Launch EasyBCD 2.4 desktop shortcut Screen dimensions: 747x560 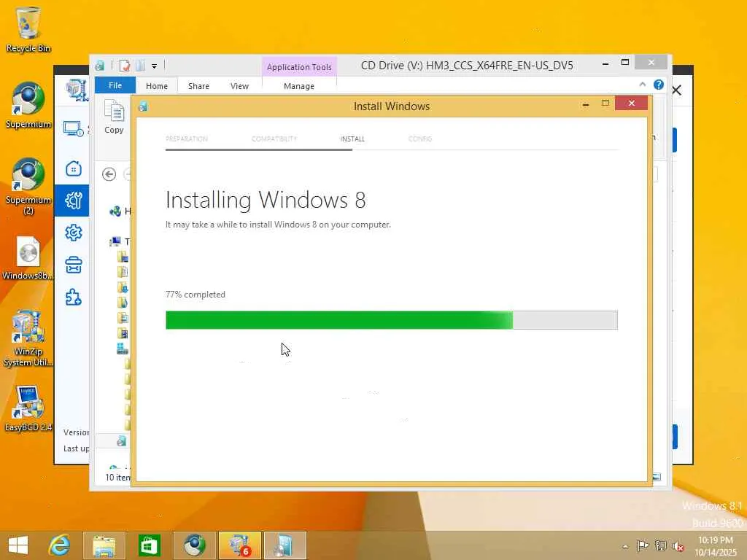click(x=28, y=408)
